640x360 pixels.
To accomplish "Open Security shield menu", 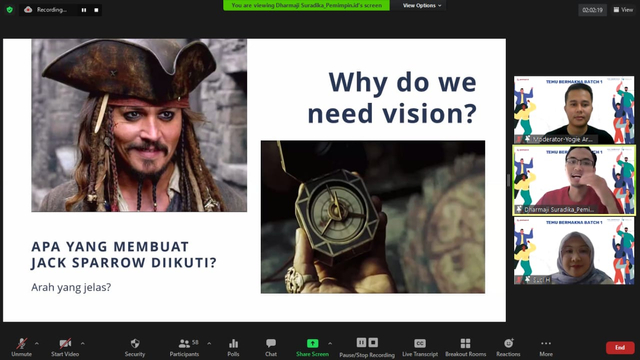I will point(135,347).
